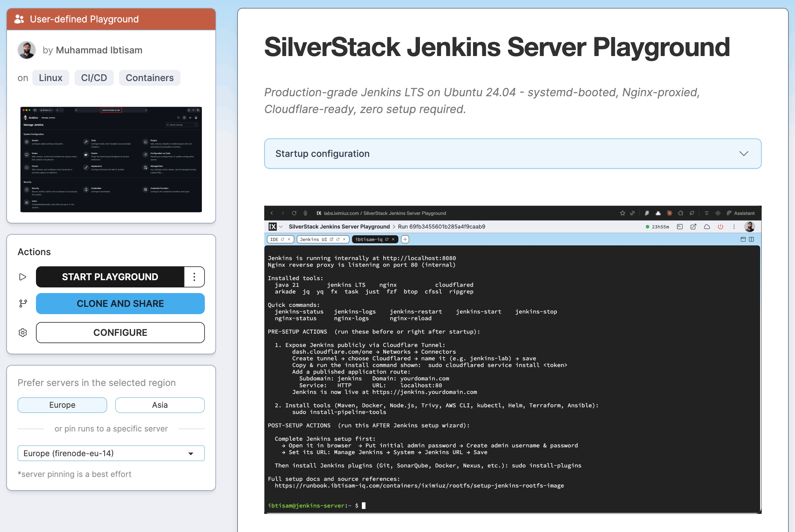
Task: Open the Manage Jenkins preview thumbnail
Action: coord(111,160)
